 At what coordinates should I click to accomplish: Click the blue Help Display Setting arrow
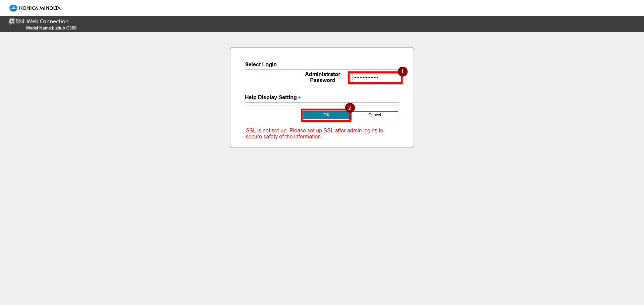300,98
